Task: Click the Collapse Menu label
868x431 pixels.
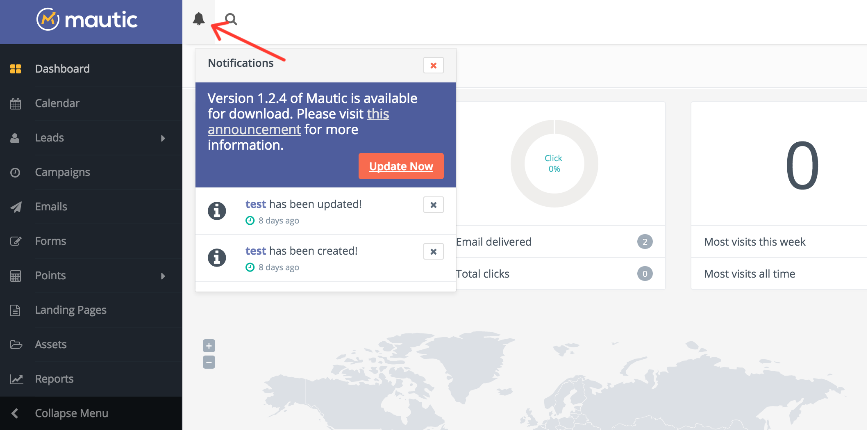Action: tap(72, 413)
